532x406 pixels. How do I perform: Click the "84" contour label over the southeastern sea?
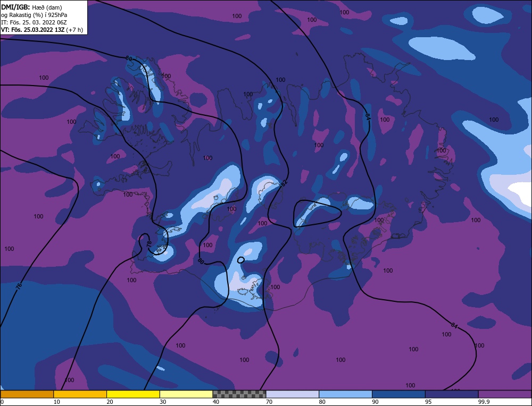tap(454, 326)
